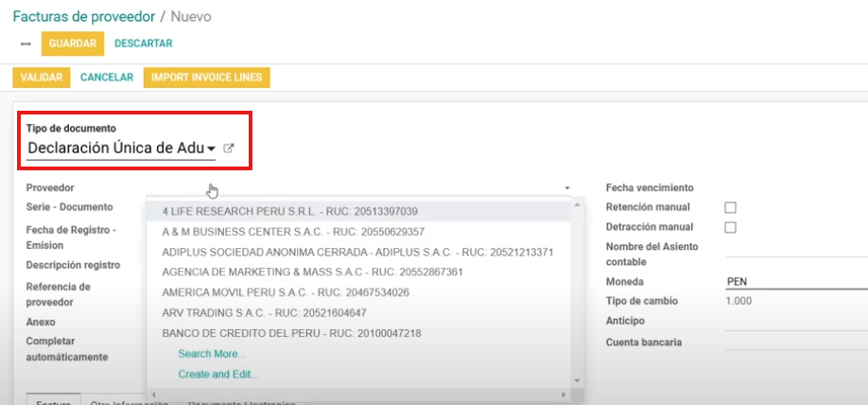The height and width of the screenshot is (405, 868).
Task: Select ARV TRADING S.A.C. in supplier list
Action: [264, 313]
